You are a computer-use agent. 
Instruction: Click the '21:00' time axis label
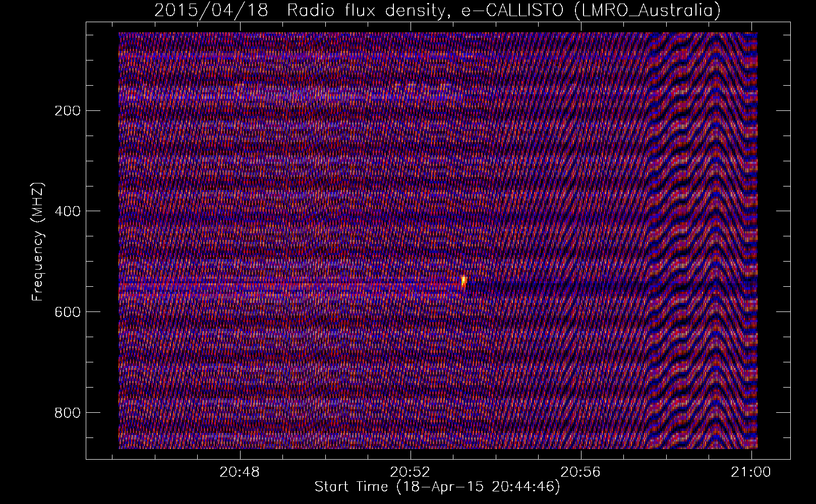pyautogui.click(x=752, y=472)
